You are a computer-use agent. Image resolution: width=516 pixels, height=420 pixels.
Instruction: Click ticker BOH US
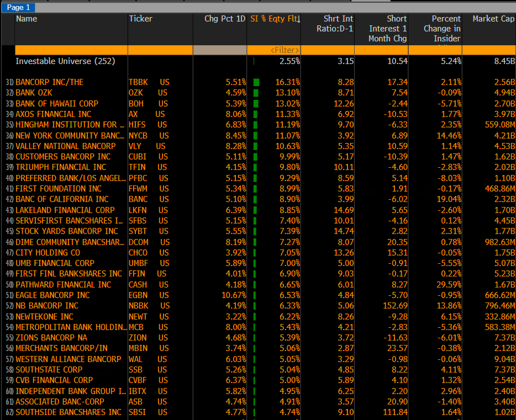click(x=148, y=103)
